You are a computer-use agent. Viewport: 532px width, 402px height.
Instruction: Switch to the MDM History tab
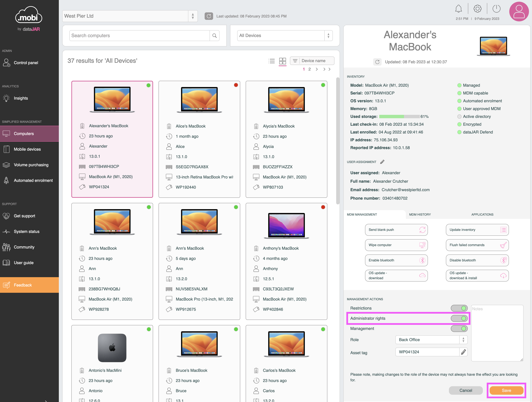(420, 215)
